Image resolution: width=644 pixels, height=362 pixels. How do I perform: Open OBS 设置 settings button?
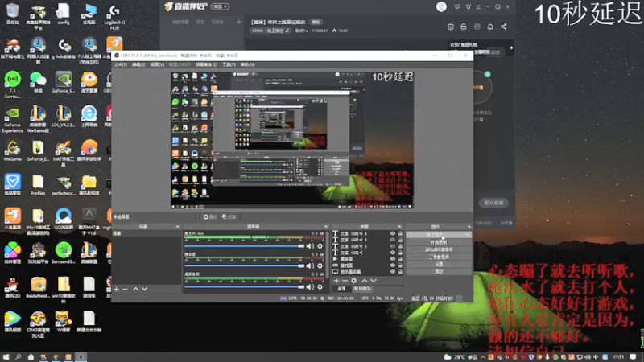click(438, 265)
